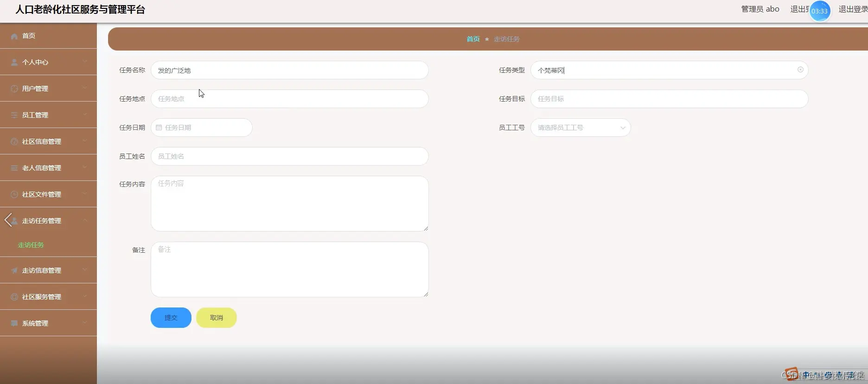Image resolution: width=868 pixels, height=384 pixels.
Task: Click the 任务内容 field label
Action: point(132,184)
